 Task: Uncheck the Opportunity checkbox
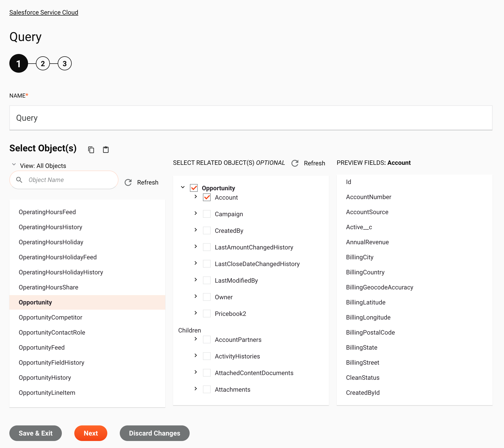click(x=194, y=188)
